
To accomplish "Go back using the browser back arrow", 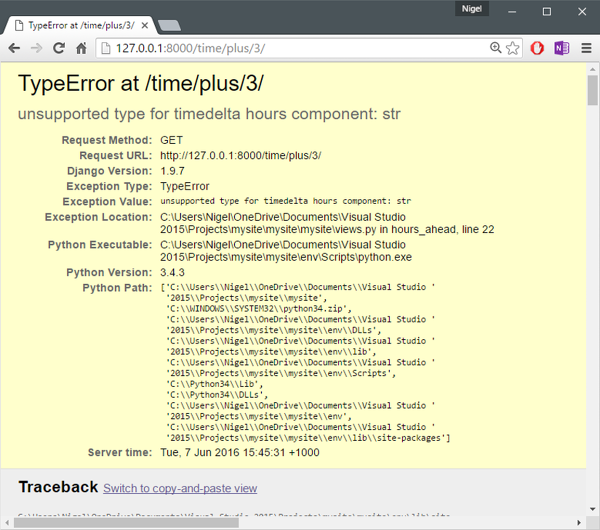I will point(14,48).
